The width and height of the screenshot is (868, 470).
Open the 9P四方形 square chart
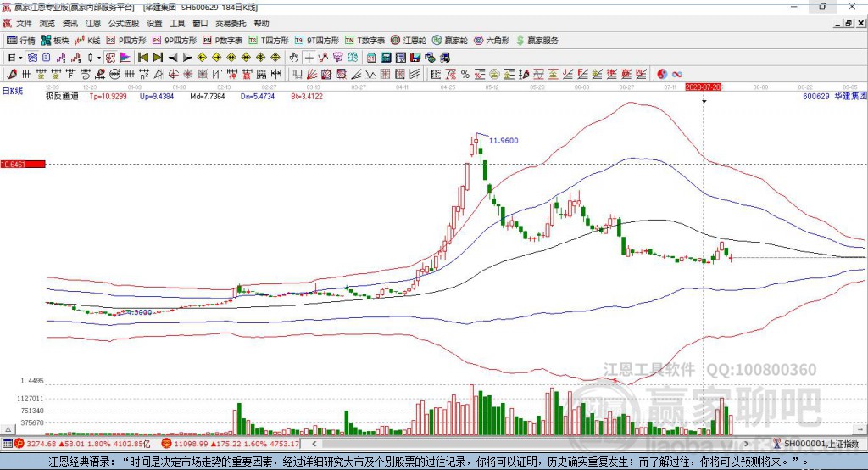point(175,41)
